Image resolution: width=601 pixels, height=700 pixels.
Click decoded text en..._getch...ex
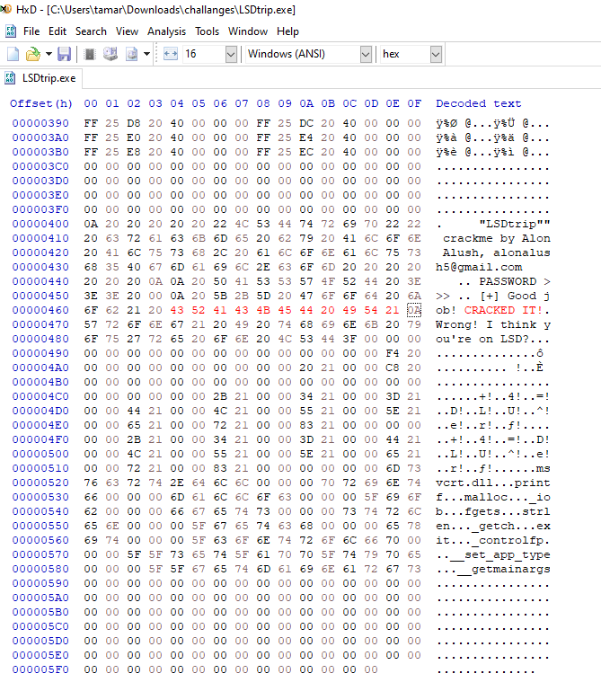(x=493, y=526)
